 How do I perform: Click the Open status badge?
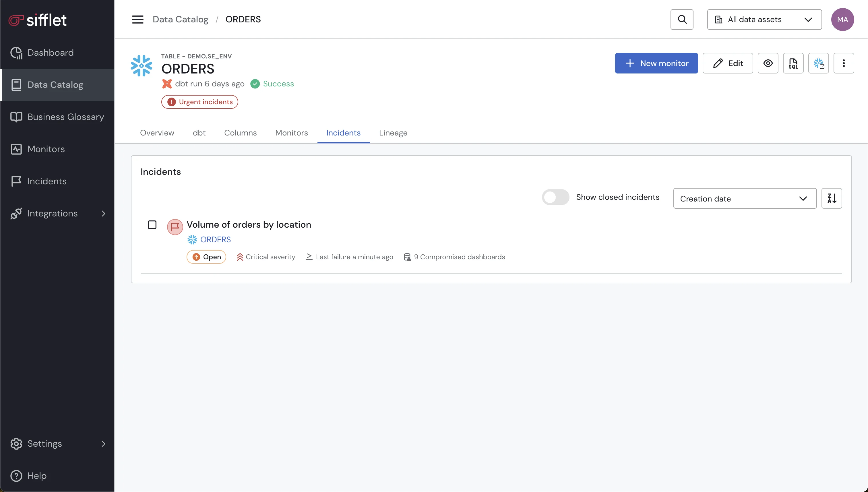click(x=206, y=257)
